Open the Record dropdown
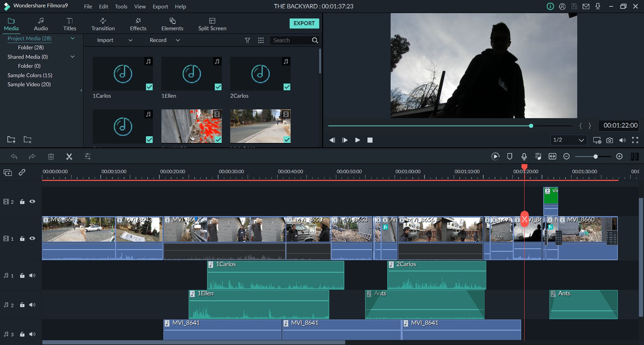The width and height of the screenshot is (644, 345). tap(164, 40)
